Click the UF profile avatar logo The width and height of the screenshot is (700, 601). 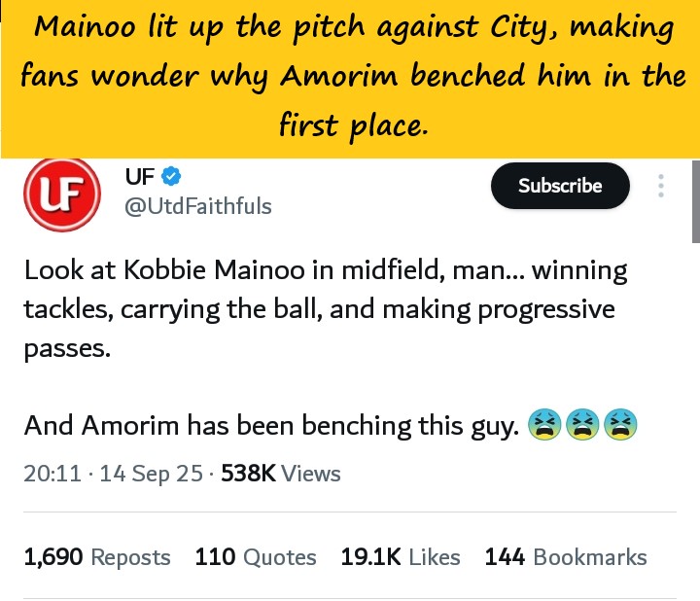[62, 194]
